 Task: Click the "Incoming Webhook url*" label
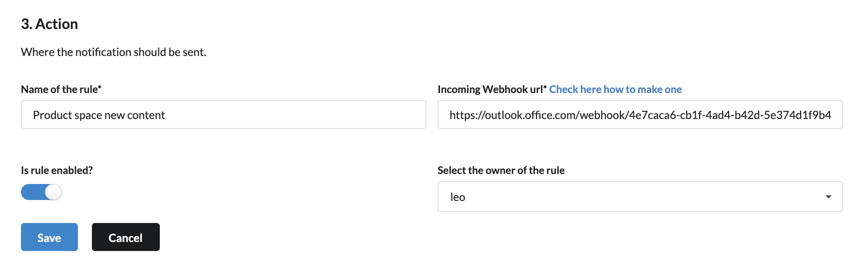tap(491, 89)
